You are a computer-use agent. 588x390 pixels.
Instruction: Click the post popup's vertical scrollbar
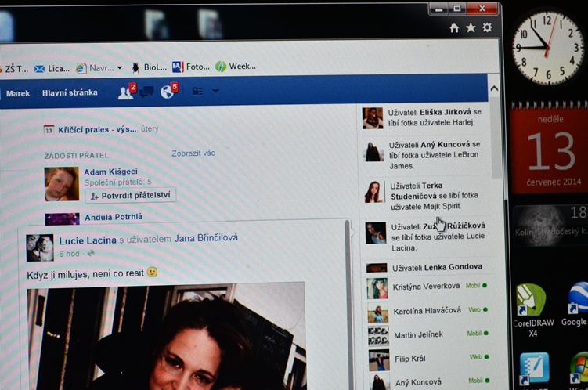point(348,304)
